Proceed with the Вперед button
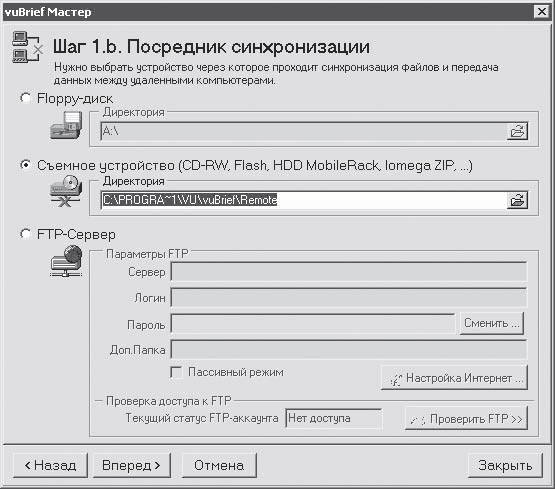 [x=131, y=465]
